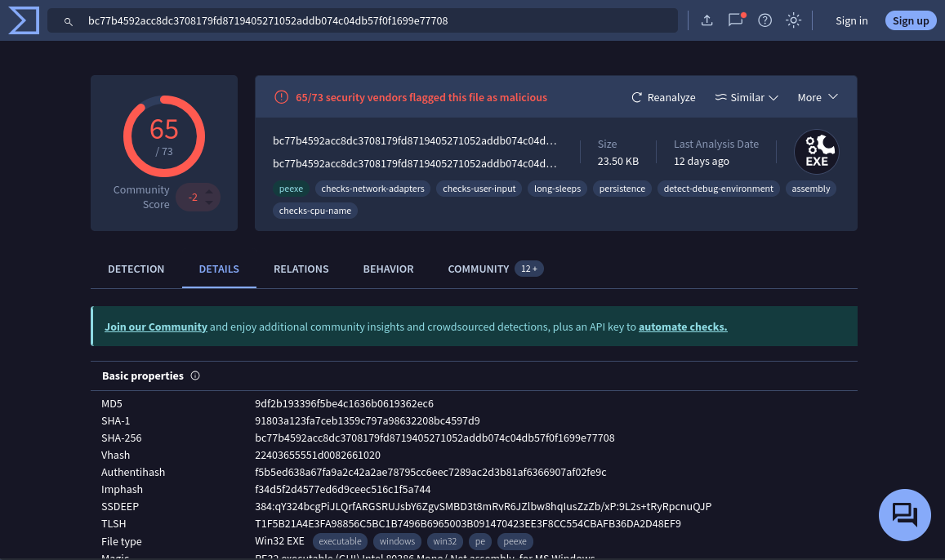Open the BEHAVIOR tab
945x560 pixels.
(388, 269)
